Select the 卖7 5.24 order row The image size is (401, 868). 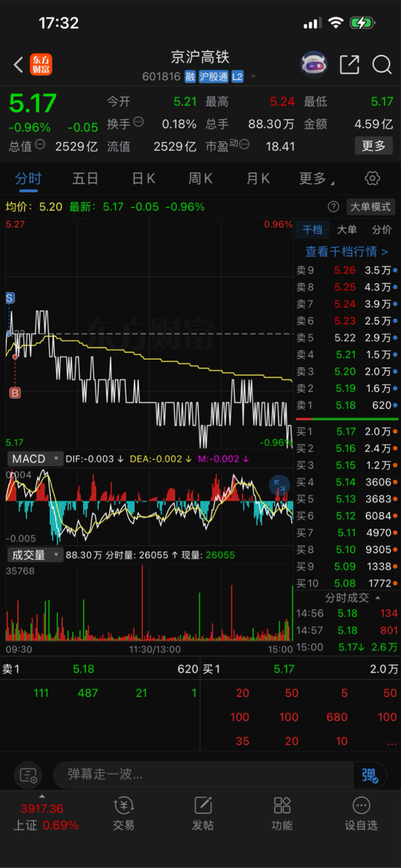tap(347, 304)
